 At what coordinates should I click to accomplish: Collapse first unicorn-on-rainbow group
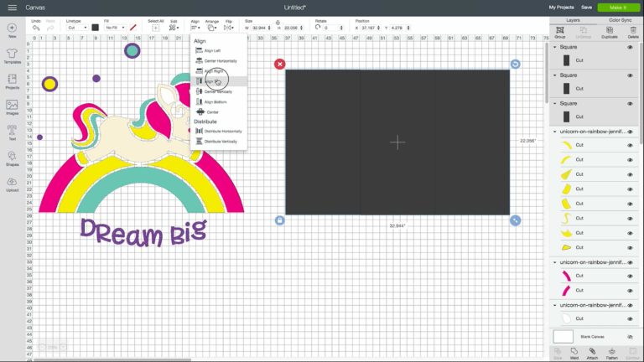555,132
